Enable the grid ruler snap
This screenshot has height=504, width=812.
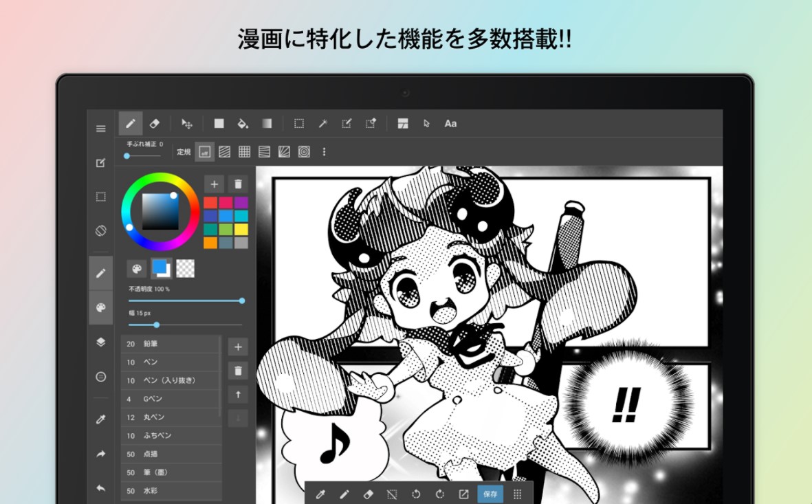(x=244, y=152)
